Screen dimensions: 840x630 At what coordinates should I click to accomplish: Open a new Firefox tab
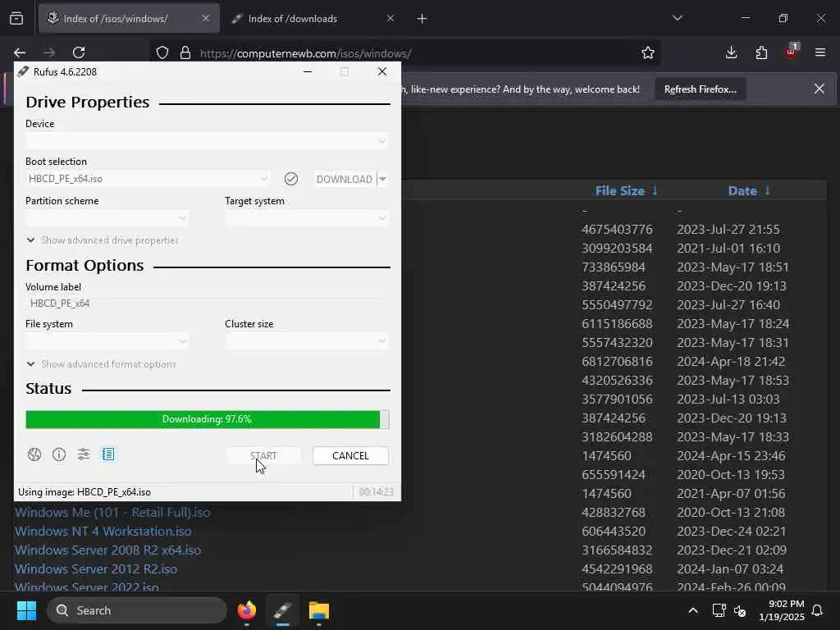(422, 19)
